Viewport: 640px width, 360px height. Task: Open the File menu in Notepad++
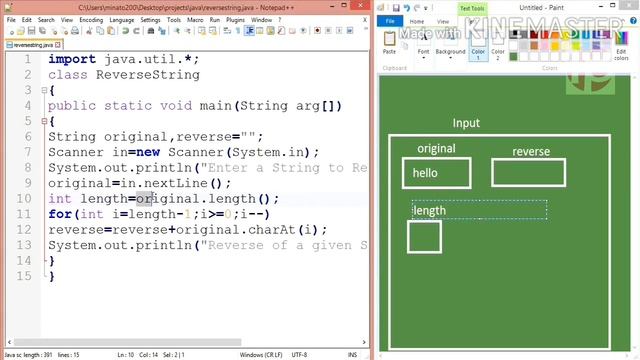click(11, 20)
